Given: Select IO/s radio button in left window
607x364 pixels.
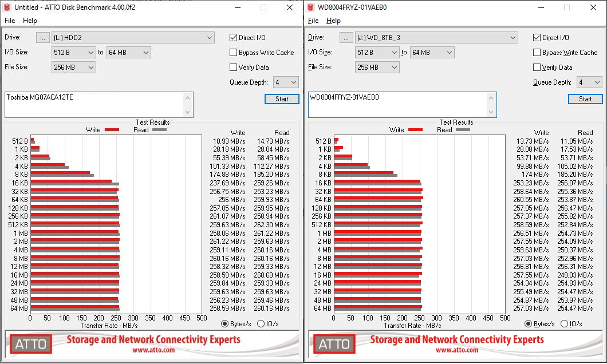Looking at the screenshot, I should tap(261, 324).
